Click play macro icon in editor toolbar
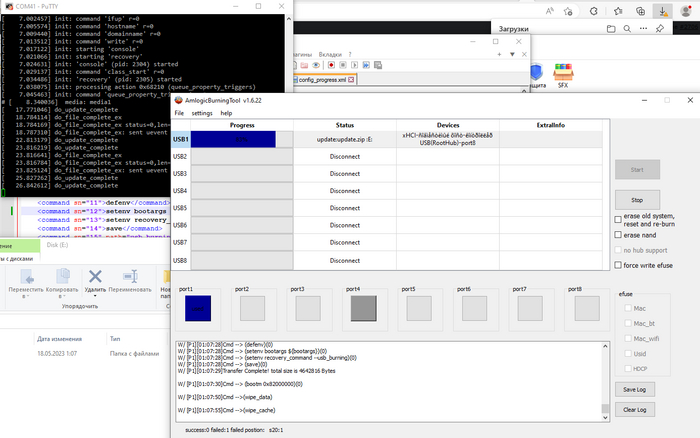Image resolution: width=700 pixels, height=438 pixels. pyautogui.click(x=354, y=65)
